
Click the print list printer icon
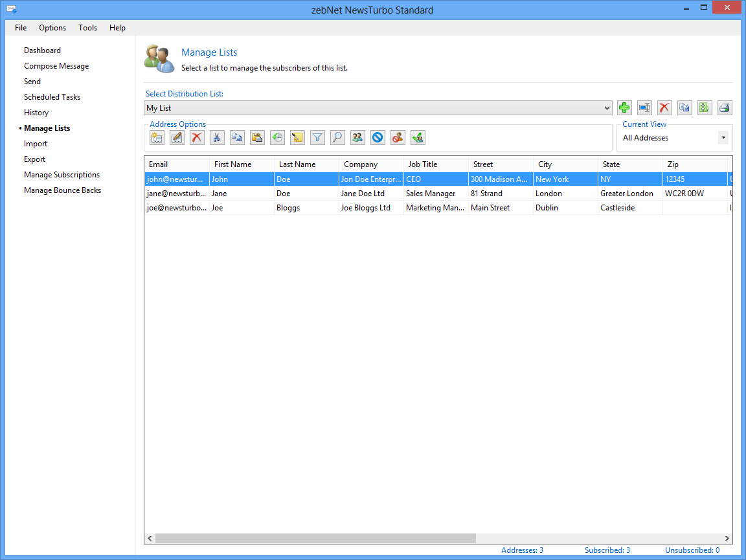coord(725,108)
